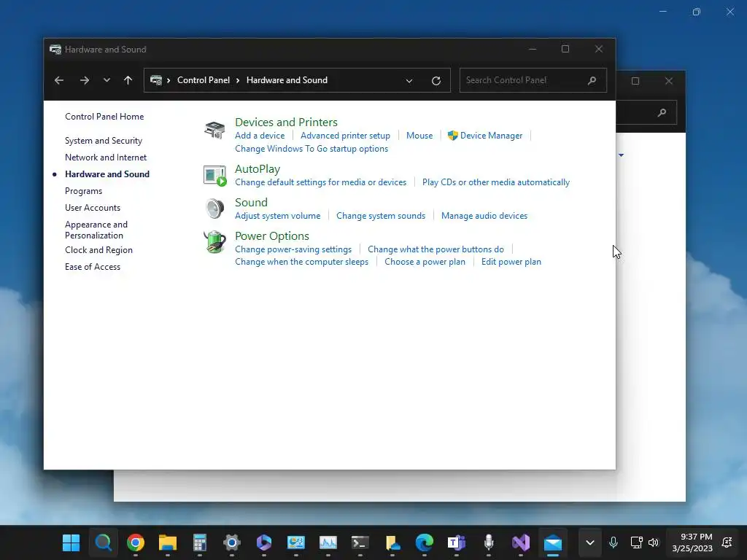
Task: Open Settings gear from taskbar
Action: [x=231, y=542]
